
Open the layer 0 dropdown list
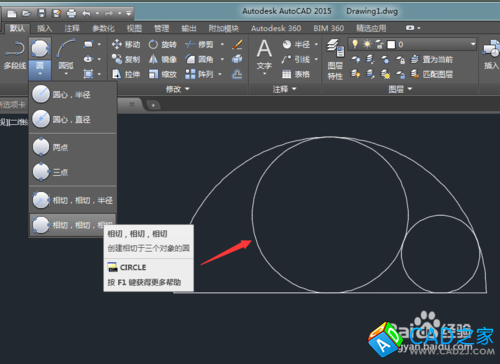point(473,44)
